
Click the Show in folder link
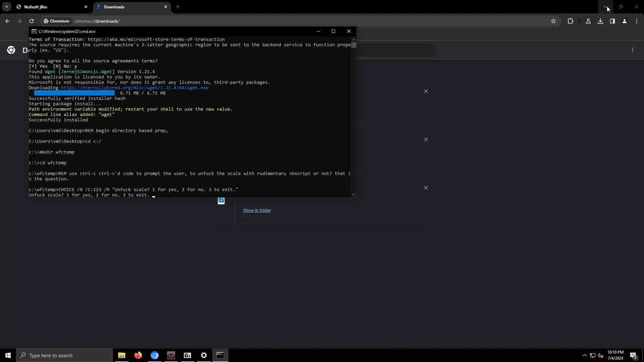(257, 210)
